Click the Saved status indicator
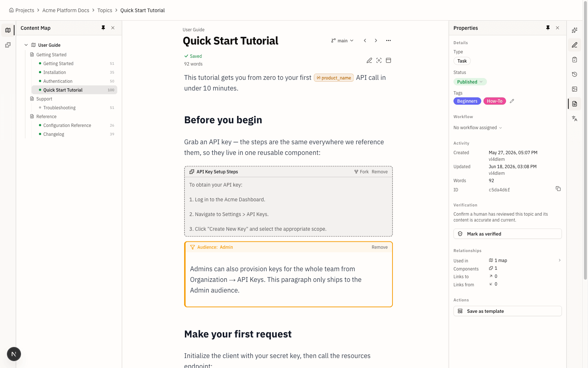 (193, 56)
